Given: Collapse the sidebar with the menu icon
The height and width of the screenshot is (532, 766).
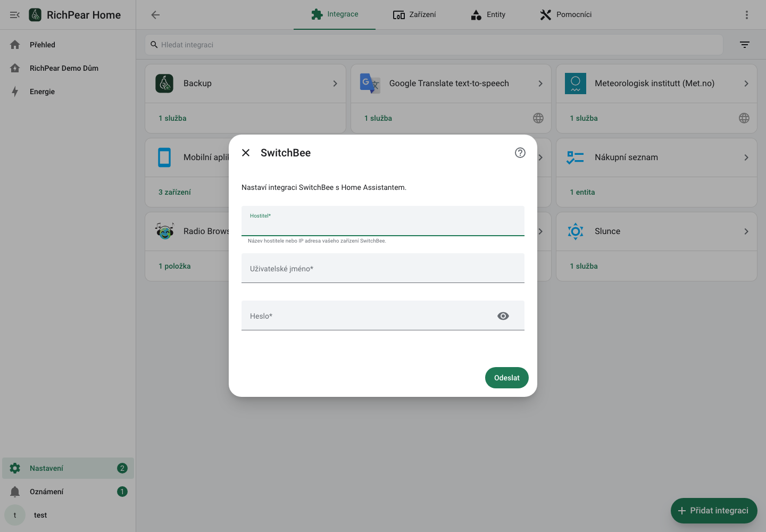Looking at the screenshot, I should tap(15, 15).
